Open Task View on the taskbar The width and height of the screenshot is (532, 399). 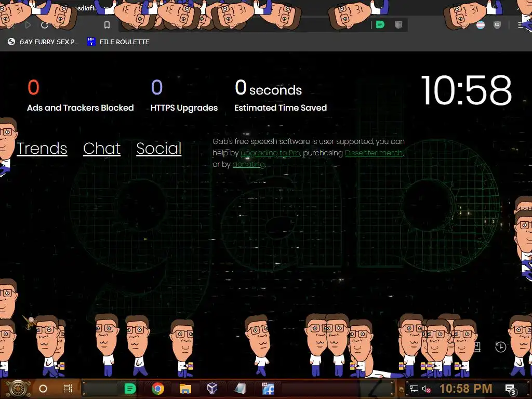(x=68, y=389)
